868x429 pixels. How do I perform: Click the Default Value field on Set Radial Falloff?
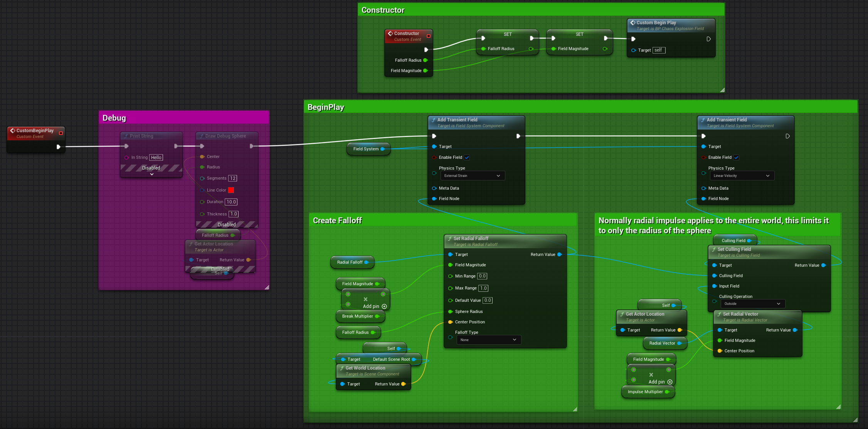pyautogui.click(x=488, y=300)
